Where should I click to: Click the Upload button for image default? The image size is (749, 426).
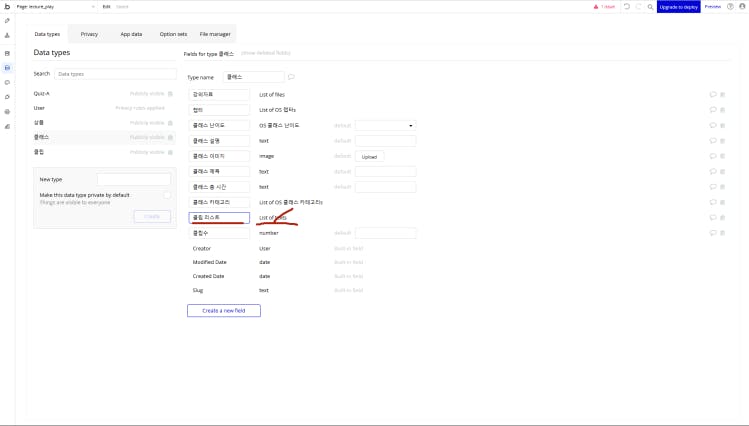[x=369, y=157]
